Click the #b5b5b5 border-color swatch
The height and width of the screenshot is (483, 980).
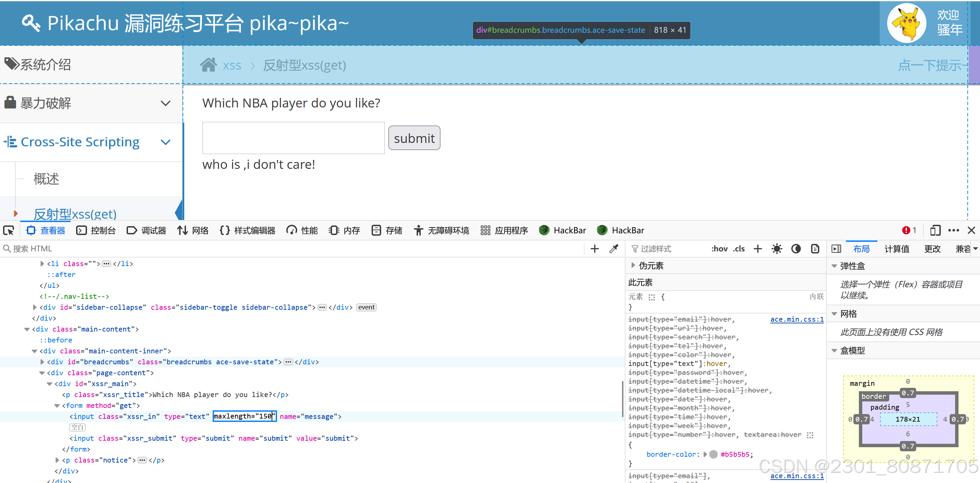pos(714,454)
